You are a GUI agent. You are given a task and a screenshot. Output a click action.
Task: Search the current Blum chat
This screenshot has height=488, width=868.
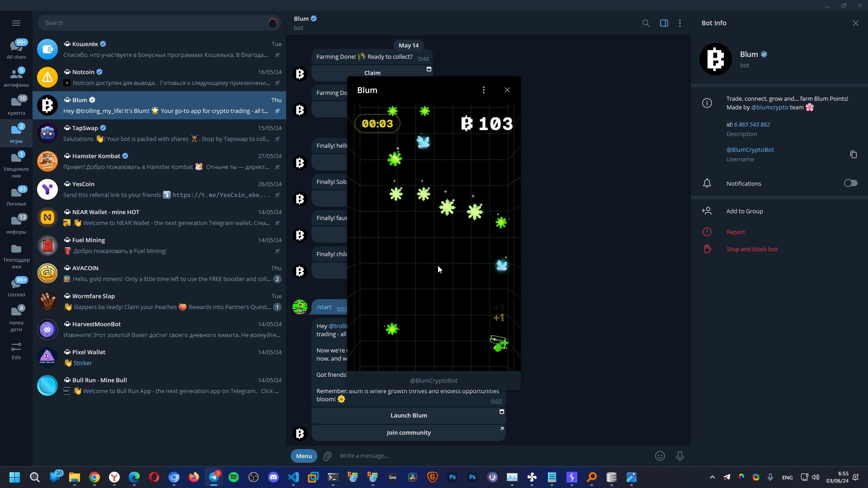646,23
